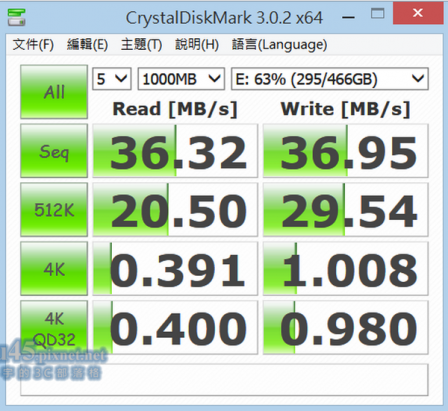Start the 4K QD32 test
Screen dimensions: 448x411
54,328
